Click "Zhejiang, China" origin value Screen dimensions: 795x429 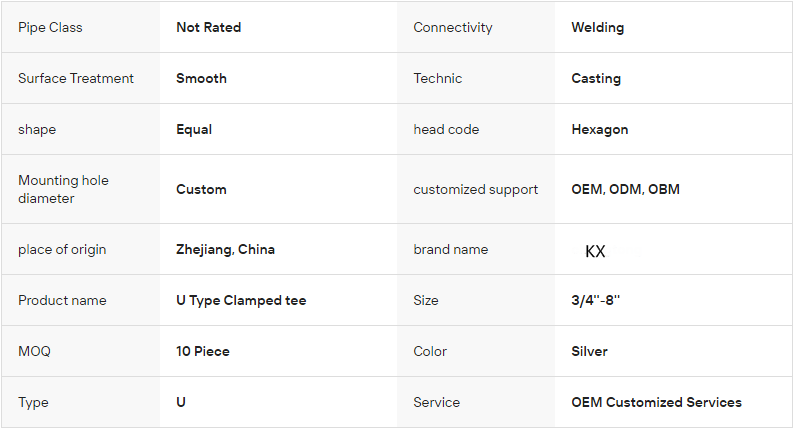point(225,249)
